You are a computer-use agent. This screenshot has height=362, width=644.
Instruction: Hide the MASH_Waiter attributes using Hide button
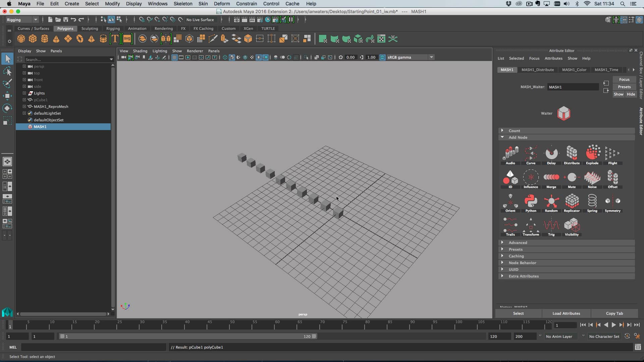coord(631,94)
